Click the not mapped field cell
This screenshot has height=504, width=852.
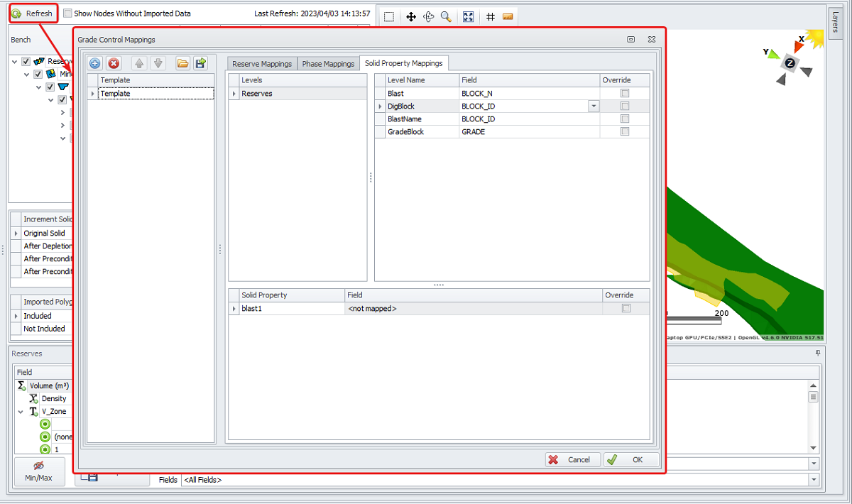point(472,309)
